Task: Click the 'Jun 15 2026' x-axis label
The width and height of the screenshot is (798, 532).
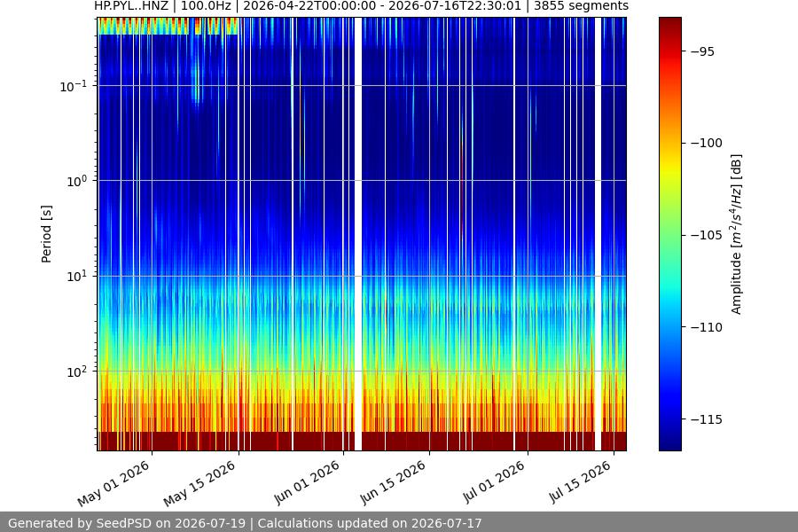Action: click(x=393, y=482)
